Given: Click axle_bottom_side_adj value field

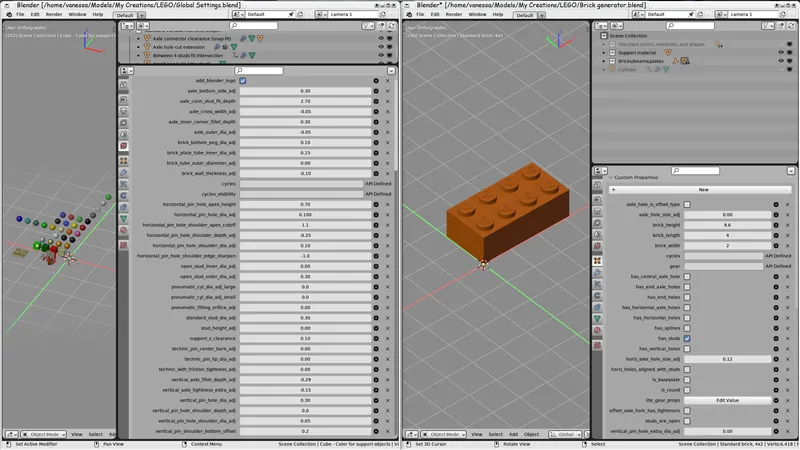Looking at the screenshot, I should (x=305, y=91).
